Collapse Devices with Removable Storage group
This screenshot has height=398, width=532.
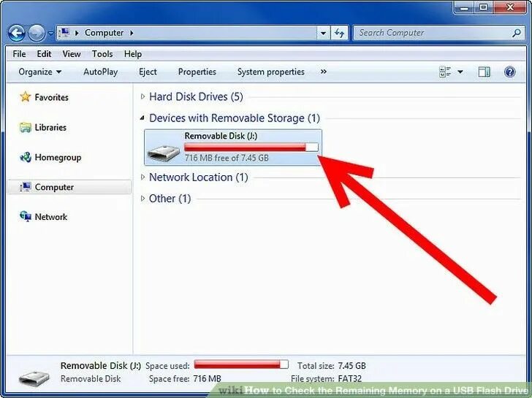pos(142,118)
